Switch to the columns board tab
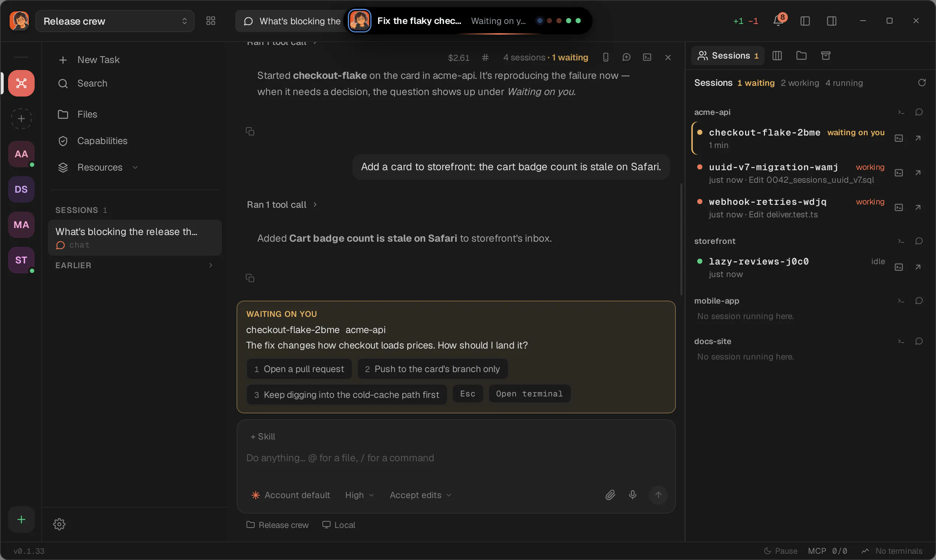 coord(777,56)
